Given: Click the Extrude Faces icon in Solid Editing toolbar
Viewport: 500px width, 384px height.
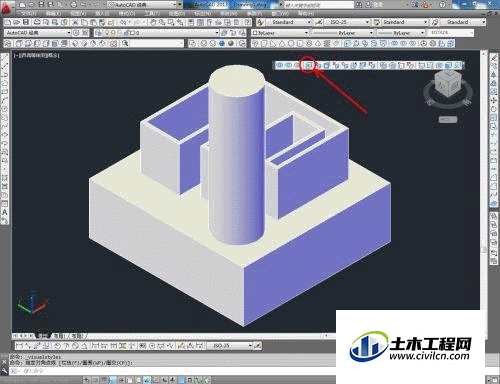Looking at the screenshot, I should (x=308, y=65).
